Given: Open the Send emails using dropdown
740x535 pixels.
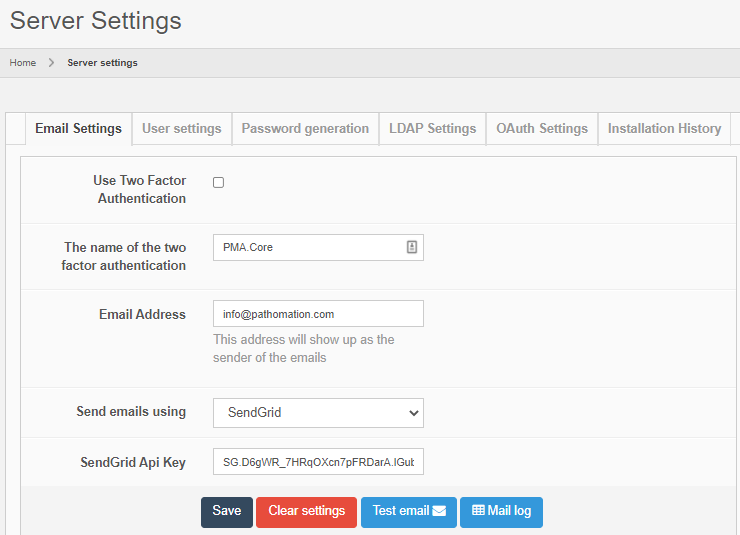Looking at the screenshot, I should click(x=318, y=412).
